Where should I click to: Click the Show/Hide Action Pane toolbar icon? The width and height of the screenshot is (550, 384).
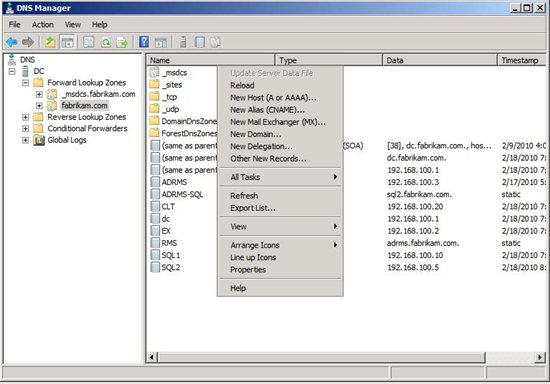pos(161,42)
